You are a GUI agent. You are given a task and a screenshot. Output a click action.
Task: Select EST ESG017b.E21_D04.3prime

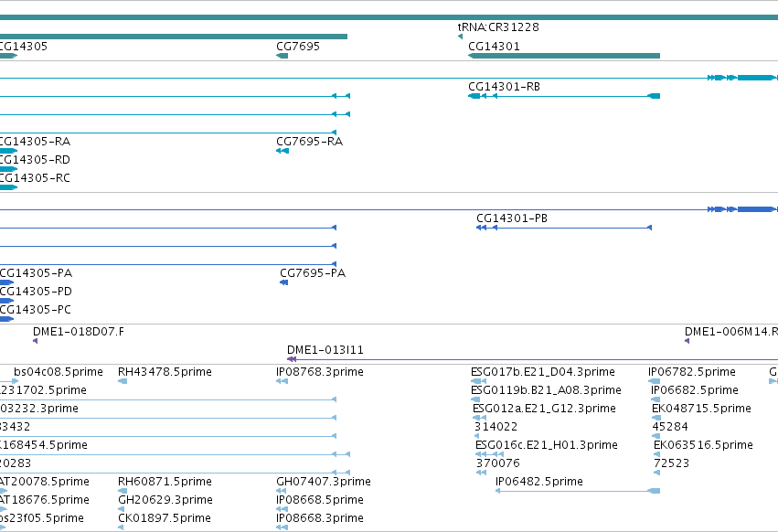pyautogui.click(x=543, y=372)
